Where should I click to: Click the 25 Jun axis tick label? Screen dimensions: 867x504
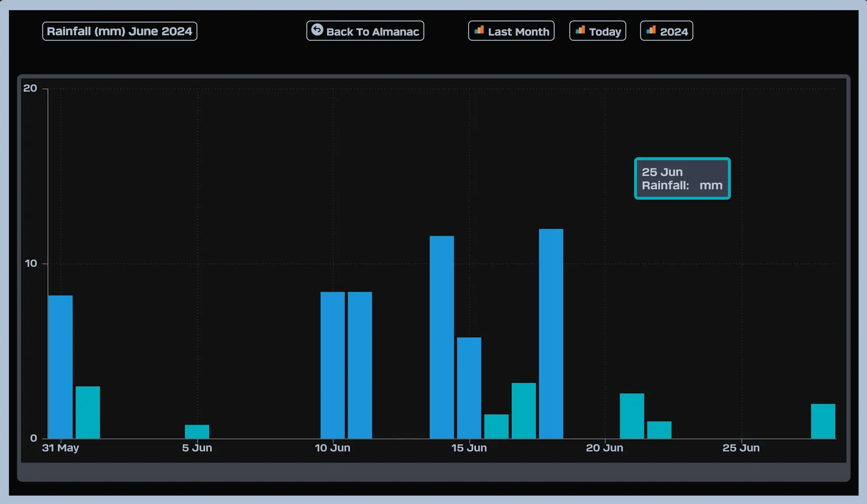pyautogui.click(x=741, y=448)
